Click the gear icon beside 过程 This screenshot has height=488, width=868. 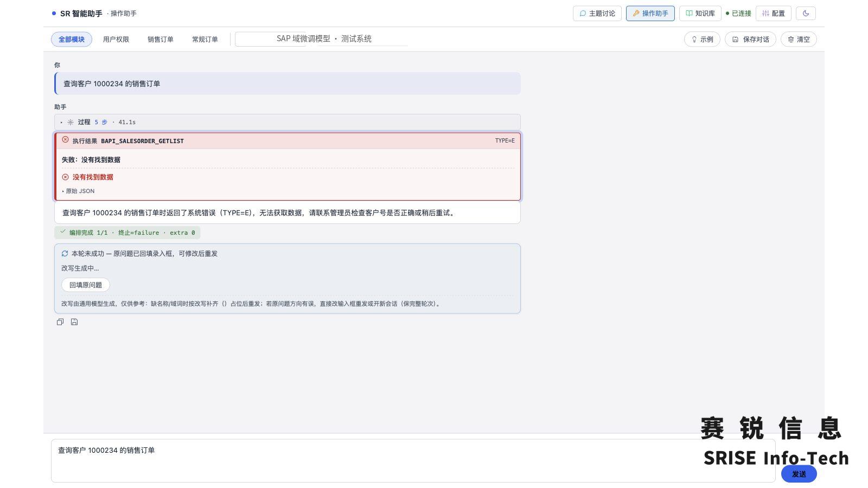[x=71, y=123]
